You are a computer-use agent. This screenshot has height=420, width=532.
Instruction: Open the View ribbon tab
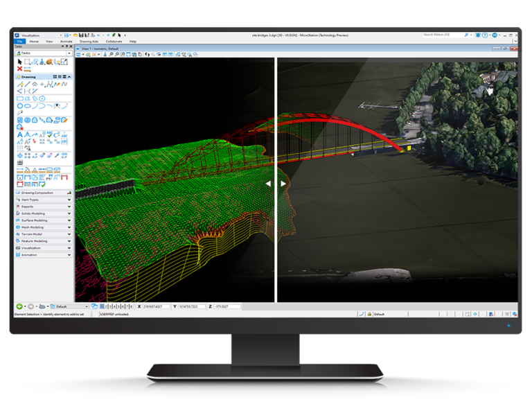point(49,42)
